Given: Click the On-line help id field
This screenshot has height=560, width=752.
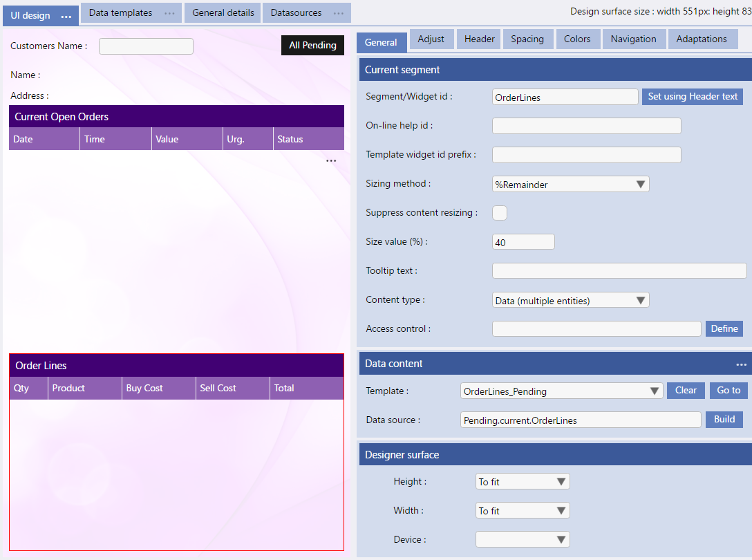Looking at the screenshot, I should (587, 126).
